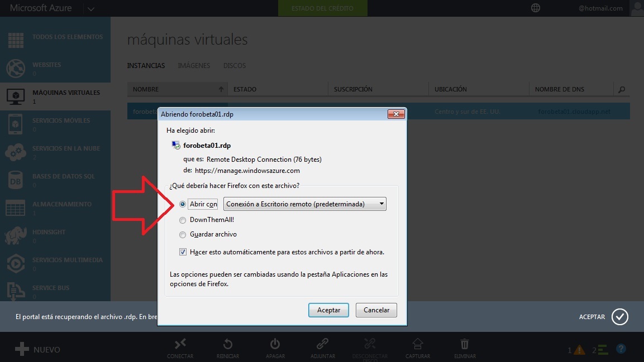This screenshot has width=644, height=362.
Task: Open the Almacenamiento table icon
Action: pyautogui.click(x=16, y=208)
